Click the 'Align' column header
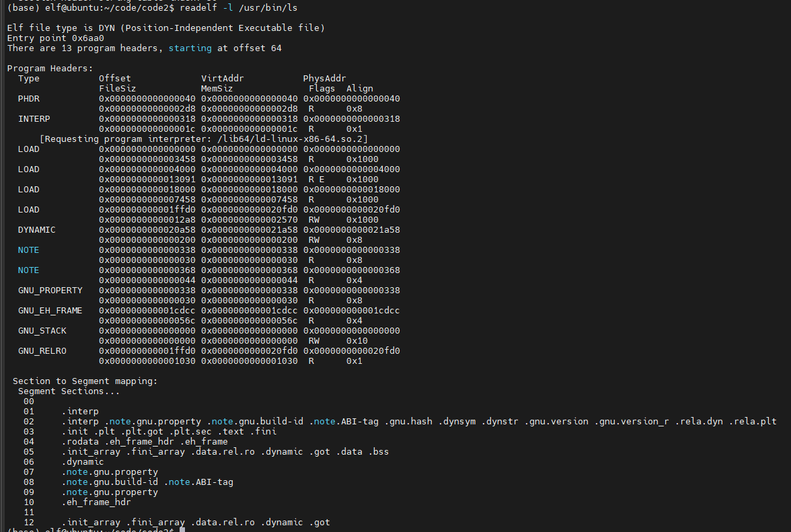 point(360,89)
